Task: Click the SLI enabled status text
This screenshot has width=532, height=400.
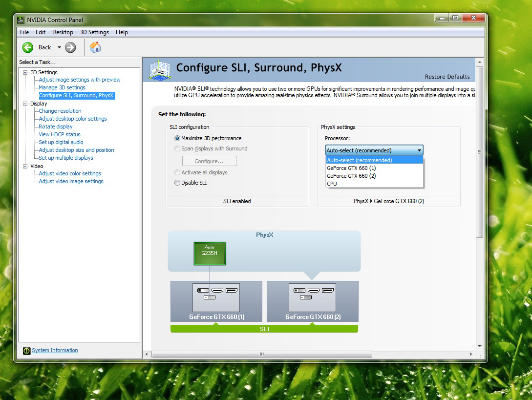Action: click(x=237, y=201)
